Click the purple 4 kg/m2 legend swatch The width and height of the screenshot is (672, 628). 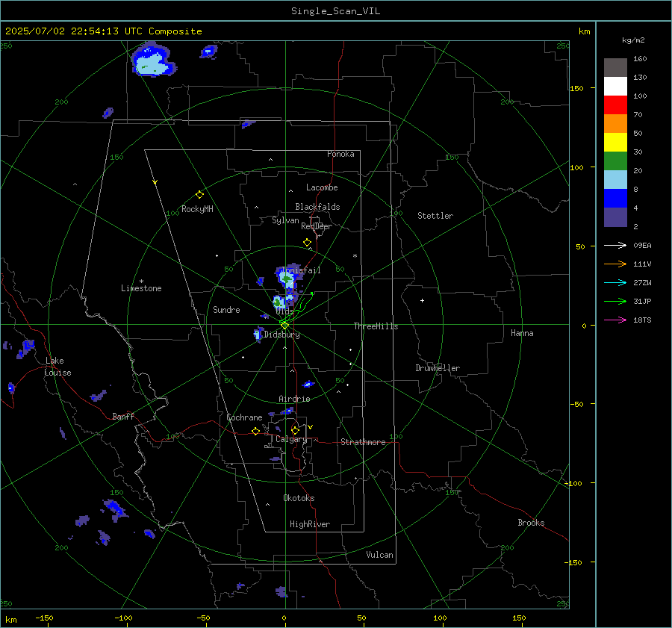(615, 217)
